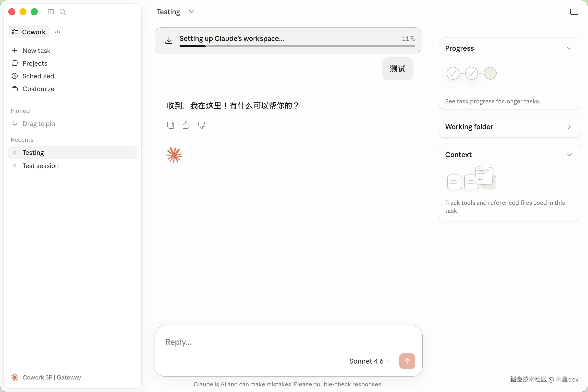Open the search magnifier icon
Viewport: 588px width, 392px height.
pos(63,12)
